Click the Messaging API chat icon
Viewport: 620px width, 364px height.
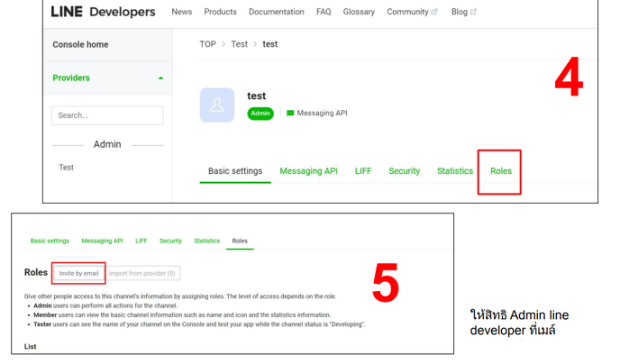pos(290,114)
